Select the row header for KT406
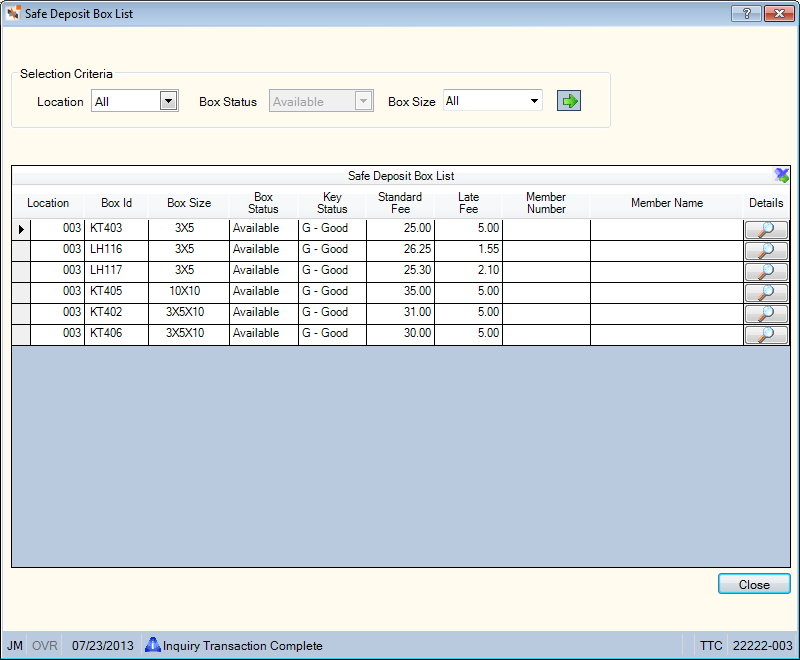This screenshot has width=800, height=660. point(21,334)
